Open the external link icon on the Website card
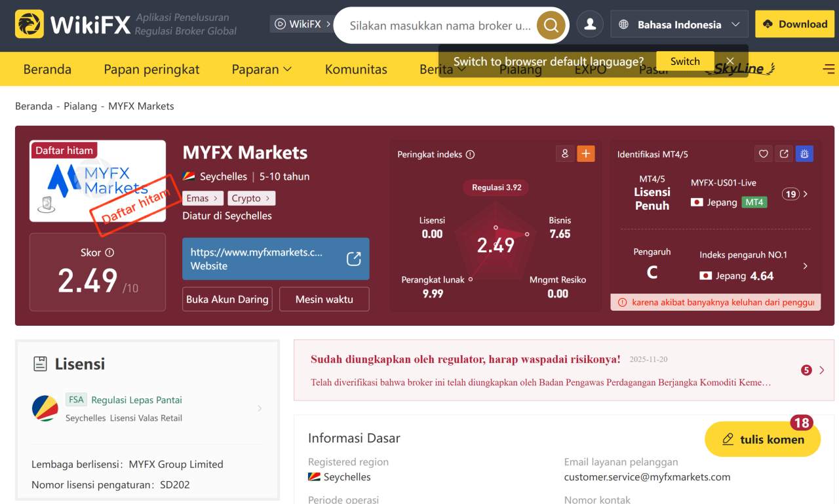This screenshot has width=839, height=504. click(353, 259)
